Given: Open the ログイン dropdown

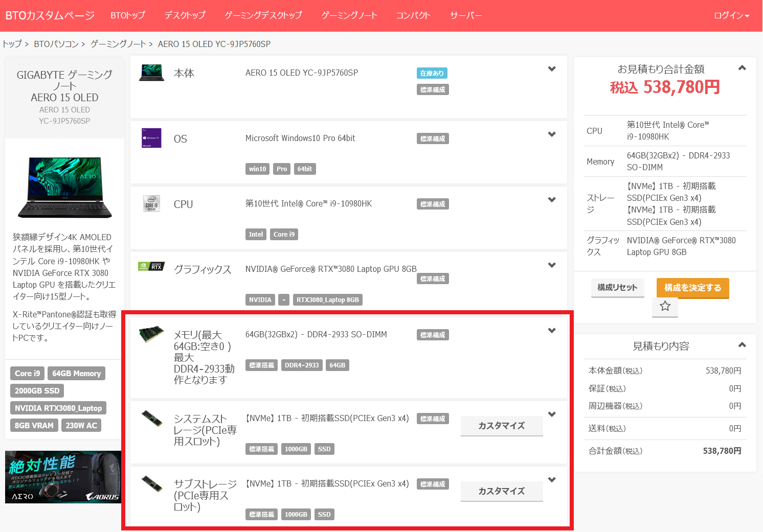Looking at the screenshot, I should [731, 15].
